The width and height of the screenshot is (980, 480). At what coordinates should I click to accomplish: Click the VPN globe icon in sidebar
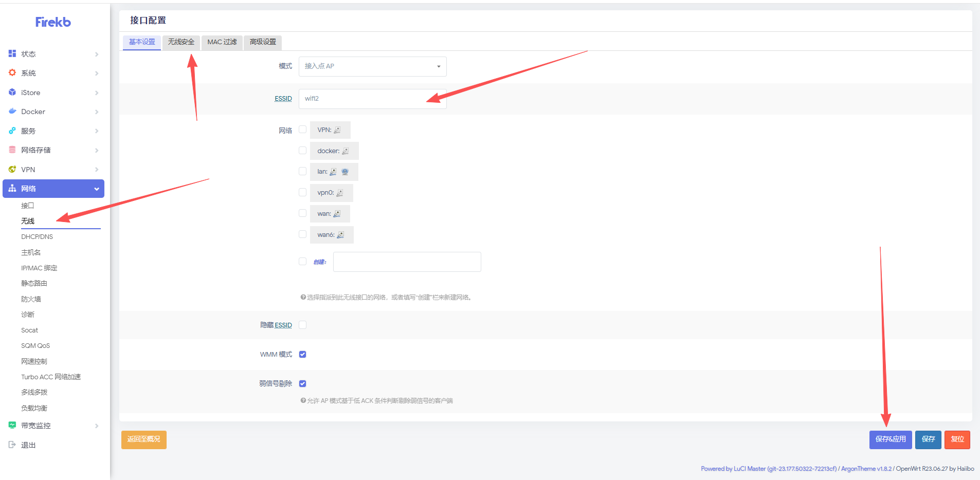pyautogui.click(x=12, y=169)
